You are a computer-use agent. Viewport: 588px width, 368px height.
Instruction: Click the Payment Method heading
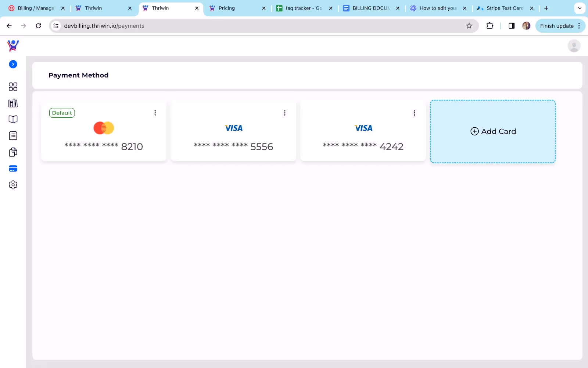[x=78, y=75]
